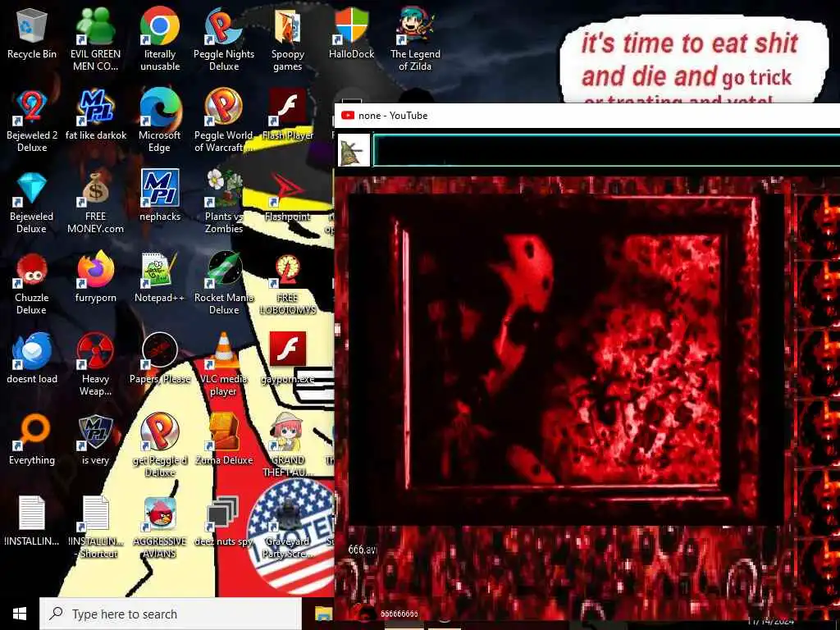This screenshot has width=840, height=630.
Task: Launch Rocket Mania Deluxe
Action: tap(224, 284)
